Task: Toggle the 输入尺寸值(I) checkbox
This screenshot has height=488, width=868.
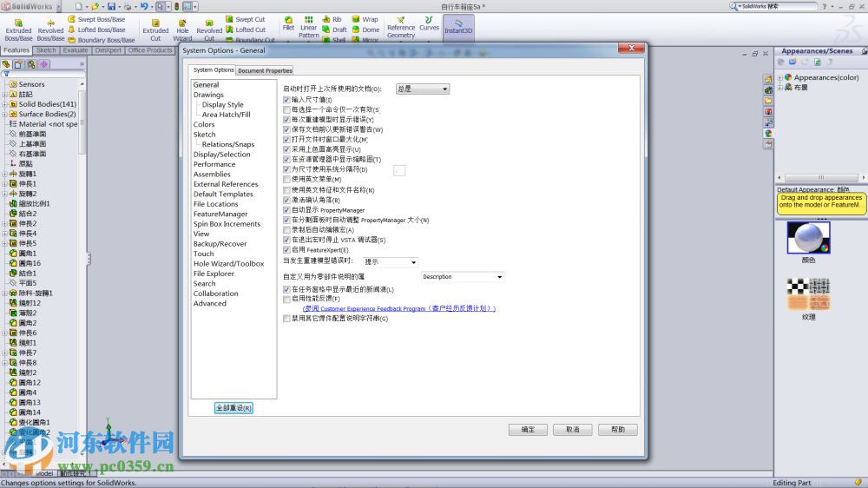Action: pyautogui.click(x=286, y=100)
